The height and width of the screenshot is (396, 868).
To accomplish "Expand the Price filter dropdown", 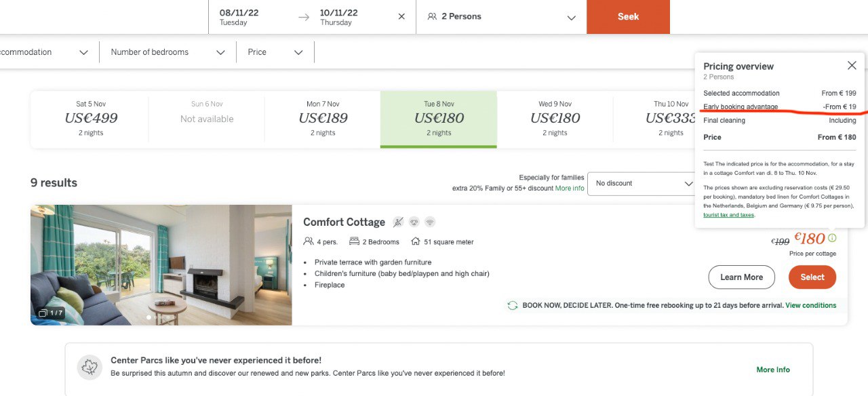I will coord(275,52).
